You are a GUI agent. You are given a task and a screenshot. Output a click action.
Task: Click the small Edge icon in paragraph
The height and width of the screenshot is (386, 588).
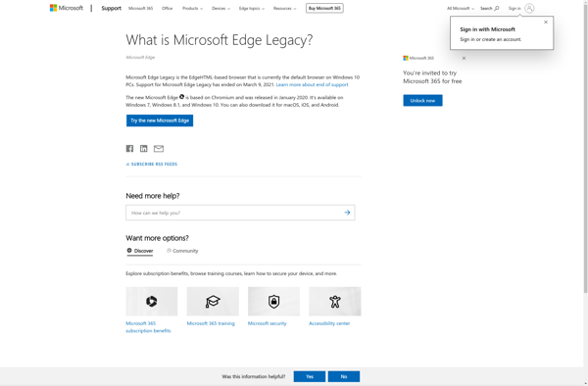click(181, 97)
